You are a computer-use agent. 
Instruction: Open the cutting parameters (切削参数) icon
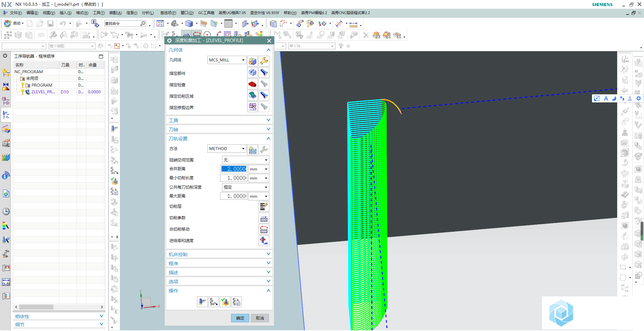point(264,218)
